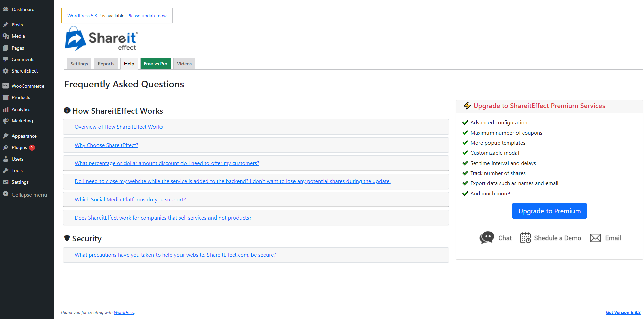The image size is (644, 319).
Task: Click the Tools wrench icon
Action: click(6, 170)
